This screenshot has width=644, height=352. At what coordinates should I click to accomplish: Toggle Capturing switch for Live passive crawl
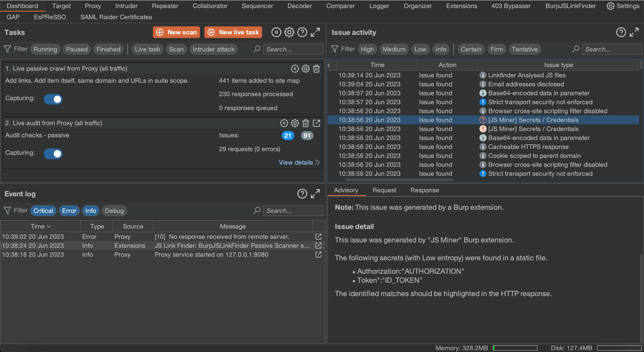click(x=53, y=99)
